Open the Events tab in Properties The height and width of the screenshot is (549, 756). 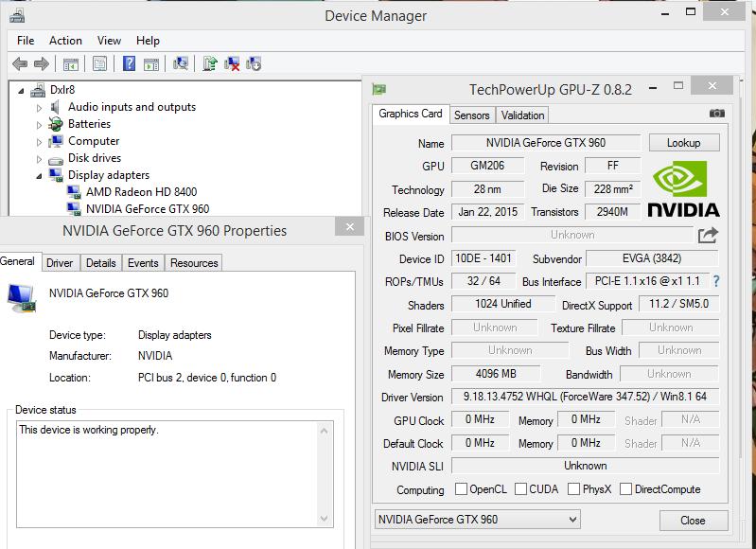click(x=143, y=263)
